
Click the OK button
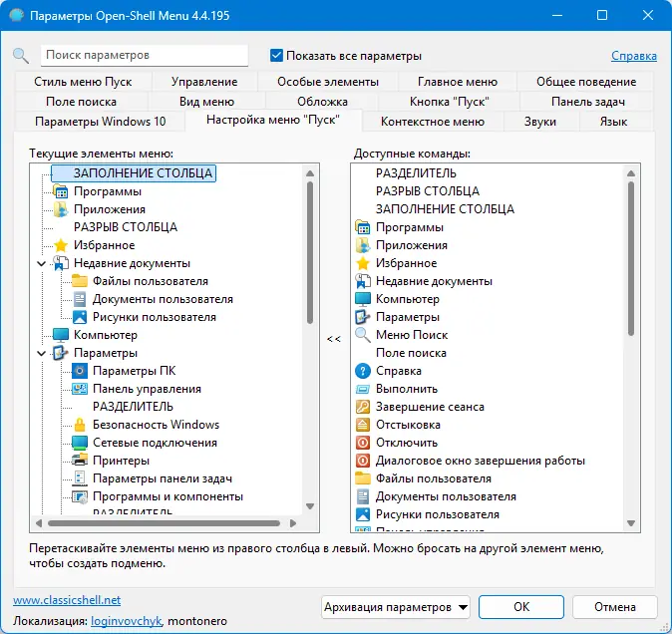(x=521, y=607)
